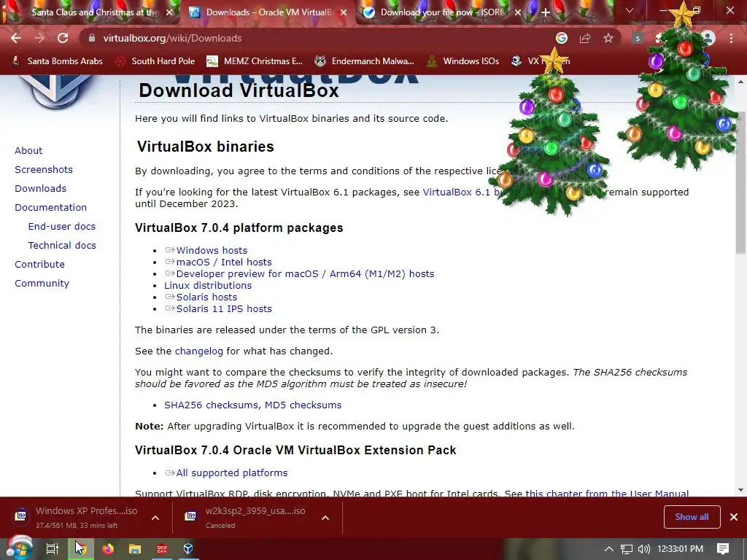747x560 pixels.
Task: Share this page using share icon
Action: coord(585,38)
